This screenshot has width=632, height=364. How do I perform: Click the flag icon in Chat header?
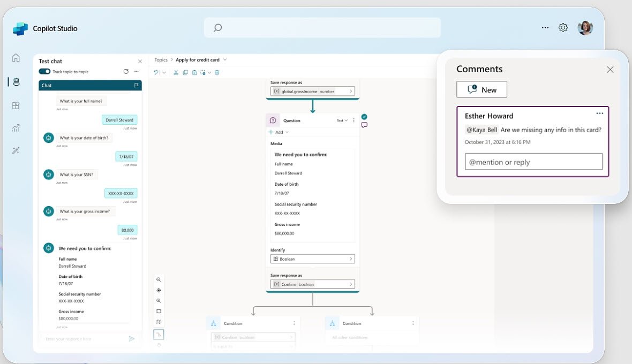coord(136,85)
